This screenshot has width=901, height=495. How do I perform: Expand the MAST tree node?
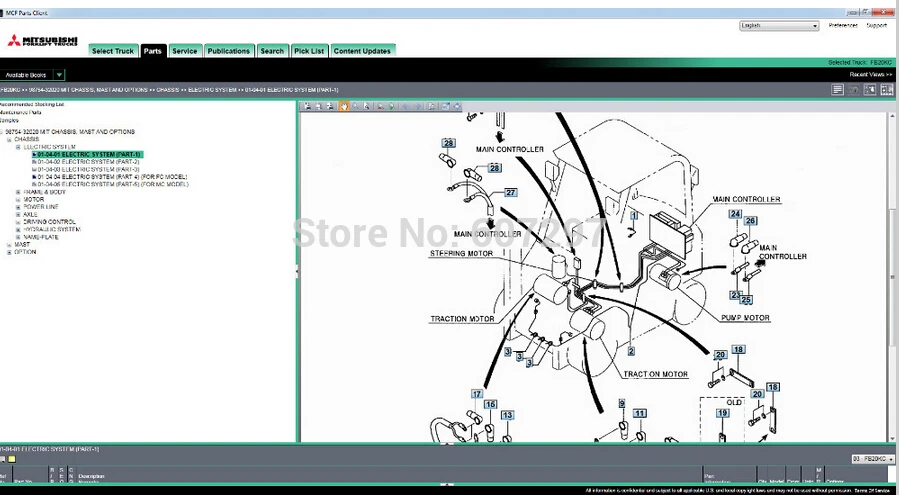coord(9,244)
